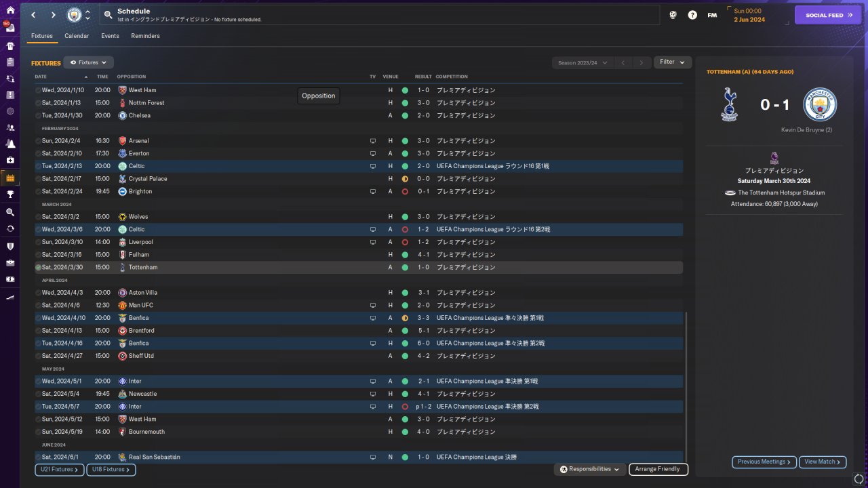
Task: Select the Sheff Utd fixture row
Action: click(358, 356)
